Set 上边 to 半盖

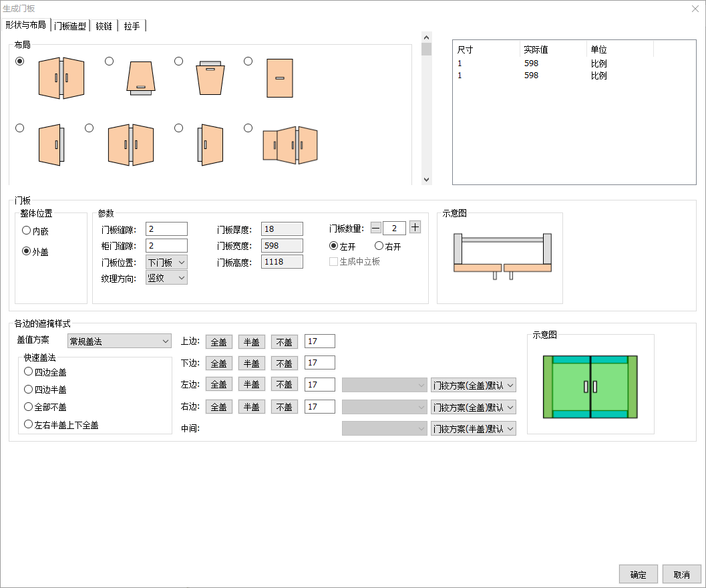coord(252,342)
